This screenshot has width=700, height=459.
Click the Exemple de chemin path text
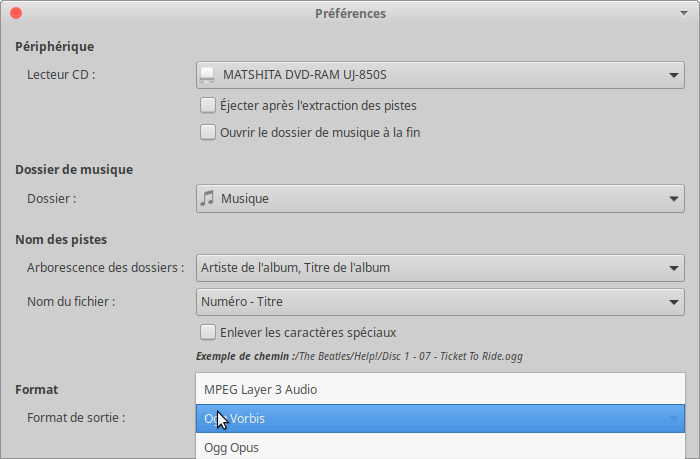coord(359,356)
